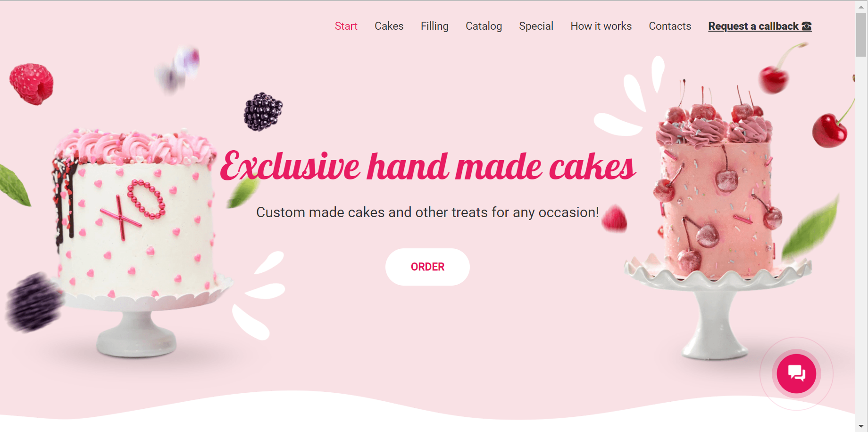Click the scrollbar down arrow
The width and height of the screenshot is (868, 432).
click(861, 426)
